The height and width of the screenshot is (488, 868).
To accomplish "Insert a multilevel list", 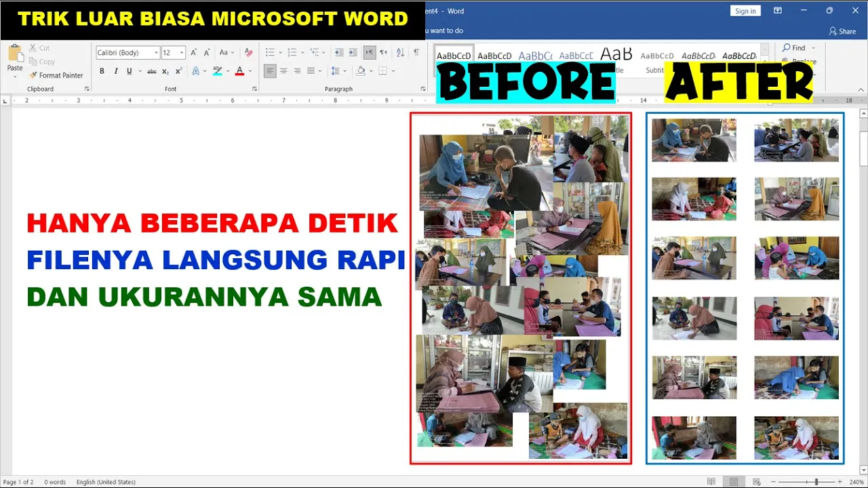I will [x=313, y=52].
